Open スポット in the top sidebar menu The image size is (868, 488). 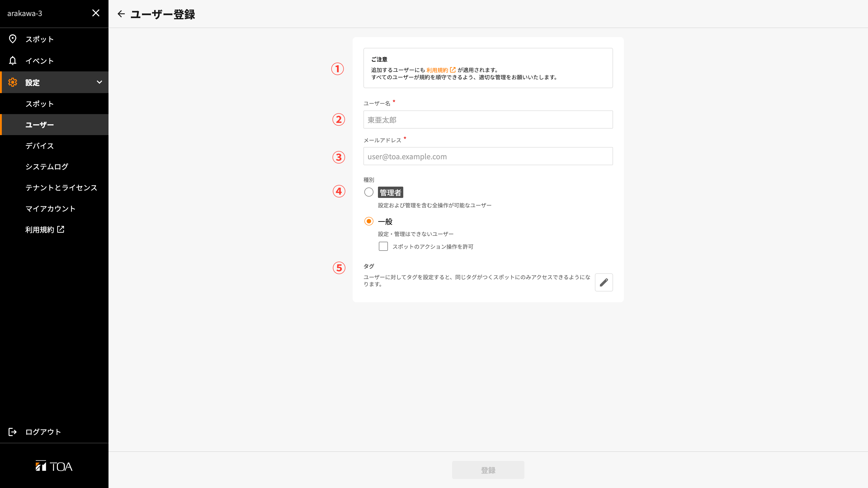(x=54, y=39)
